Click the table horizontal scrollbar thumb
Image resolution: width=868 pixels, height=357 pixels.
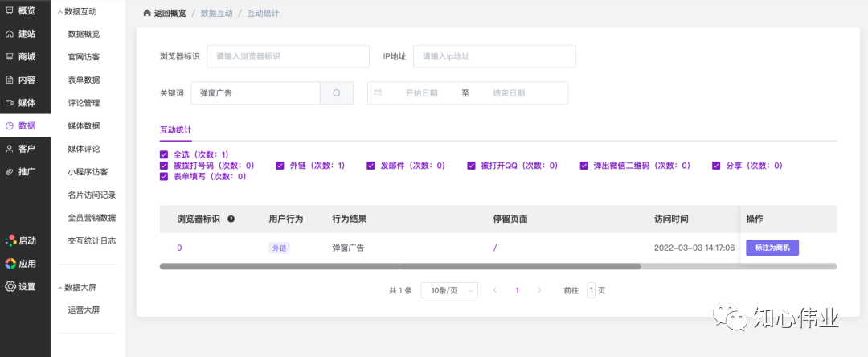(x=400, y=266)
